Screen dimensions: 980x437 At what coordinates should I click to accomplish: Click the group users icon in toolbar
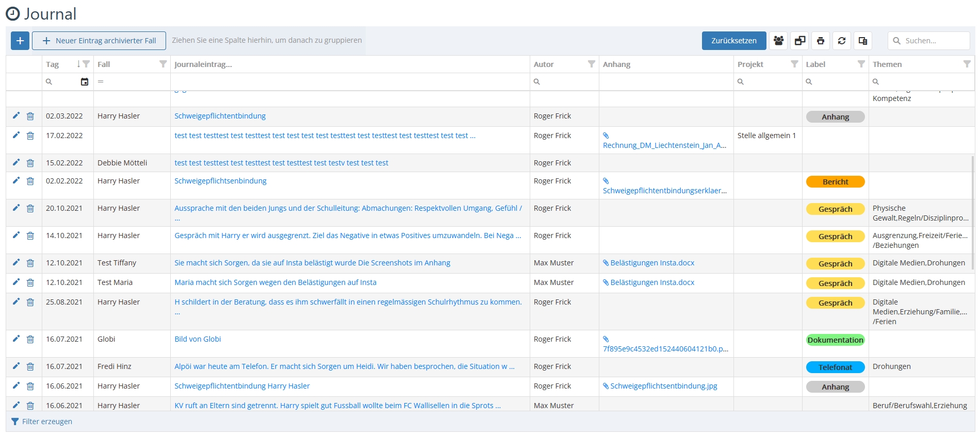coord(779,41)
